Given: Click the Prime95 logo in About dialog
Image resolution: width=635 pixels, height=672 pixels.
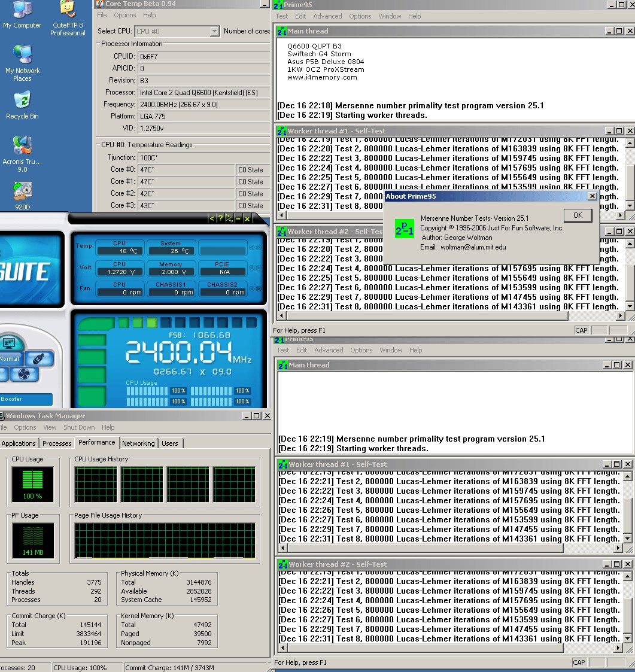Looking at the screenshot, I should click(x=405, y=229).
